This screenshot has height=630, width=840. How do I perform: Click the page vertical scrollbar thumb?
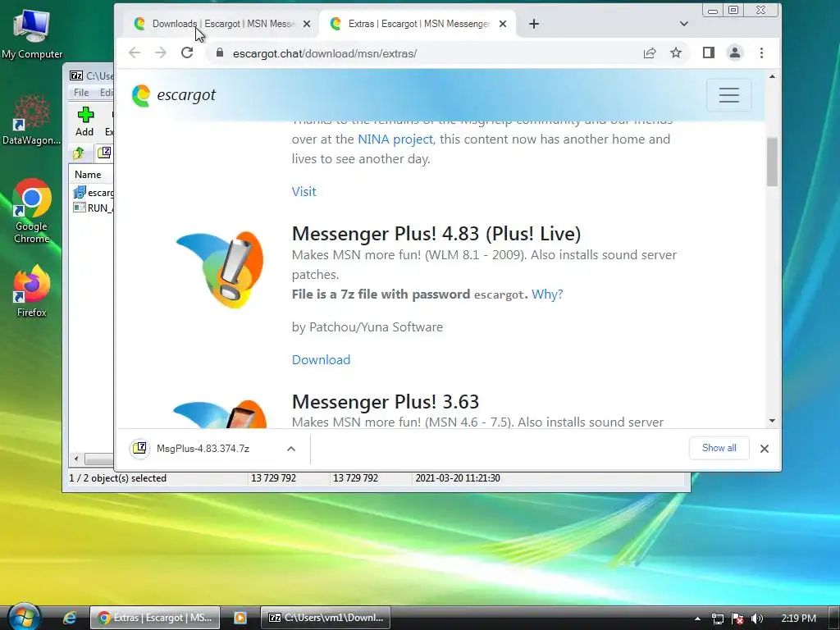pyautogui.click(x=772, y=162)
